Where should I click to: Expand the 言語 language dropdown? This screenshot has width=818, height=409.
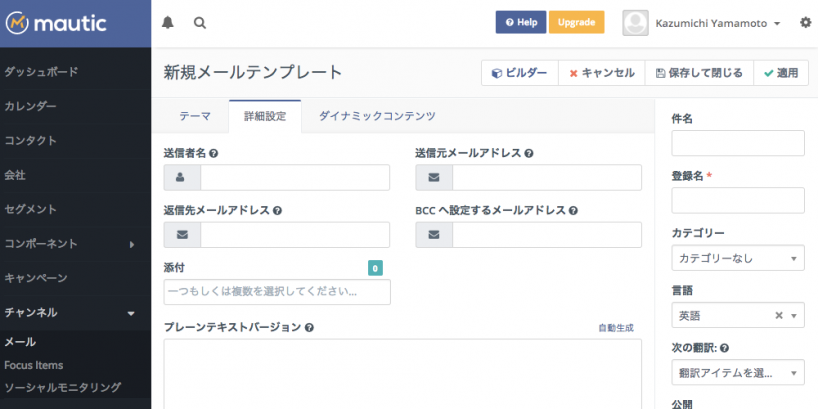coord(795,316)
